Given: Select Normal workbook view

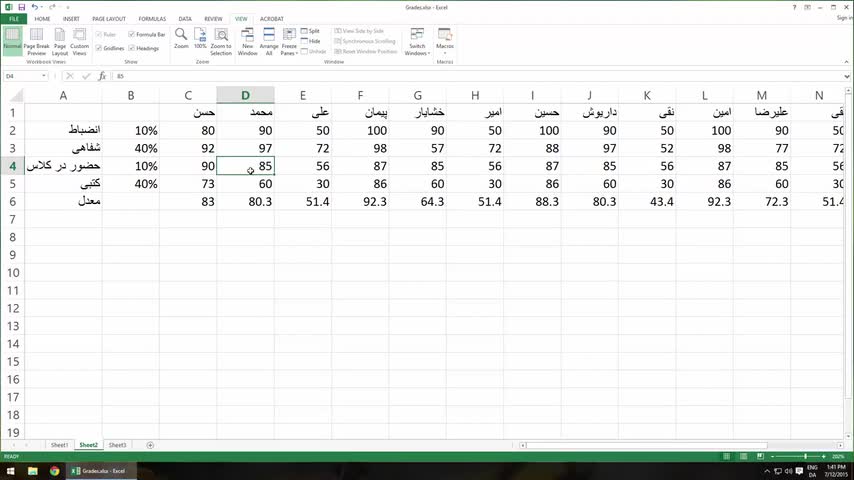Looking at the screenshot, I should click(12, 41).
